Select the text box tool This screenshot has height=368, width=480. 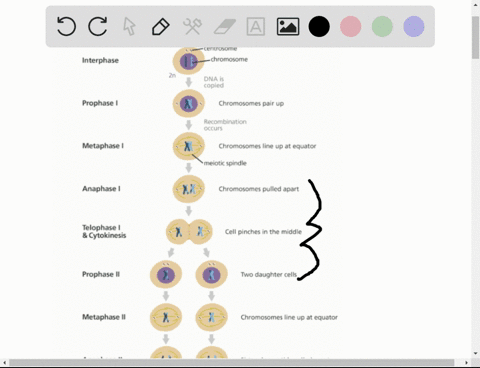256,26
